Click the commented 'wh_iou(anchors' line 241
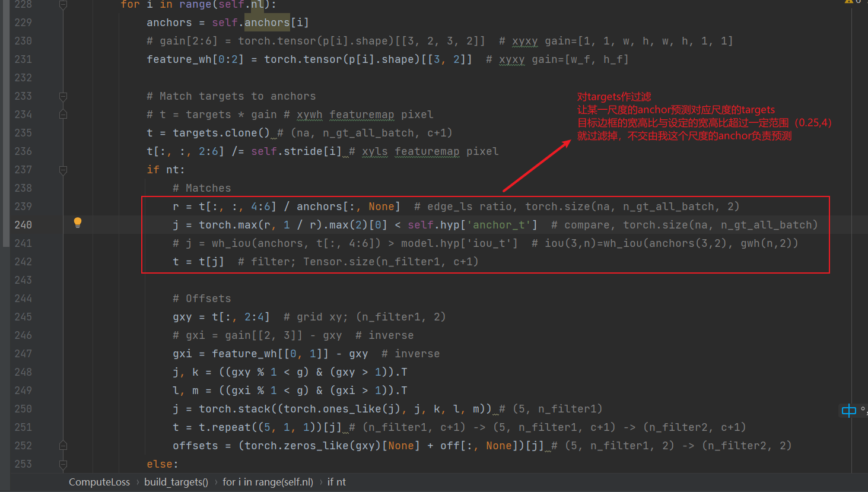 tap(485, 243)
